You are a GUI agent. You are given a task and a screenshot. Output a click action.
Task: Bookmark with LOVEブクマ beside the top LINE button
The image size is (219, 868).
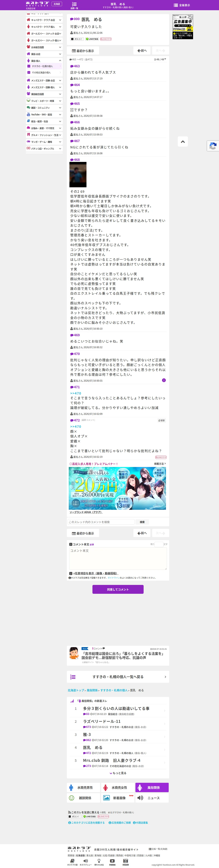106,39
